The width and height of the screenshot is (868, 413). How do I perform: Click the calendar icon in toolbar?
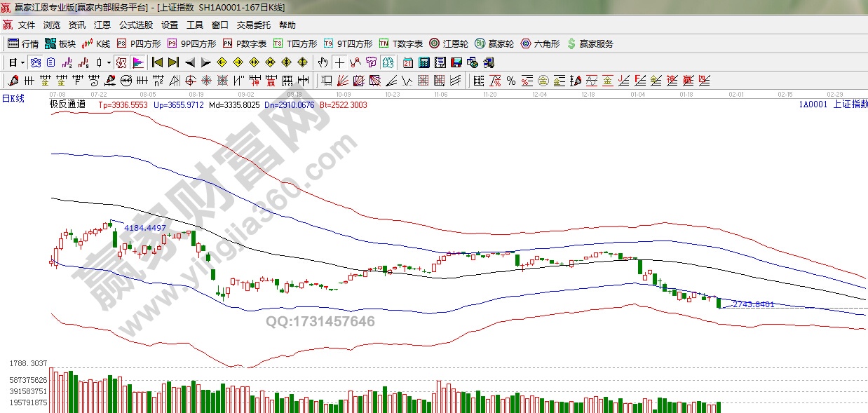[408, 62]
